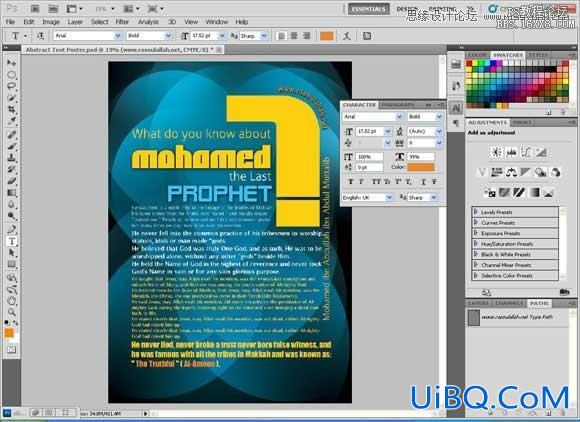
Task: Select the Move tool
Action: click(11, 63)
